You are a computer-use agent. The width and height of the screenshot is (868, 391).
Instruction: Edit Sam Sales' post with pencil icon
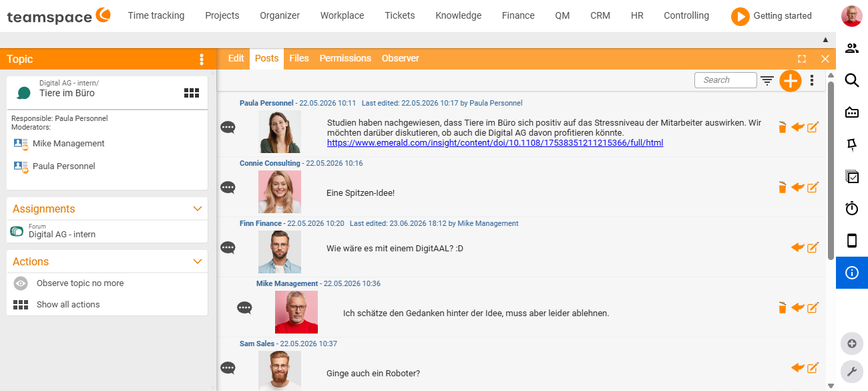(x=813, y=368)
